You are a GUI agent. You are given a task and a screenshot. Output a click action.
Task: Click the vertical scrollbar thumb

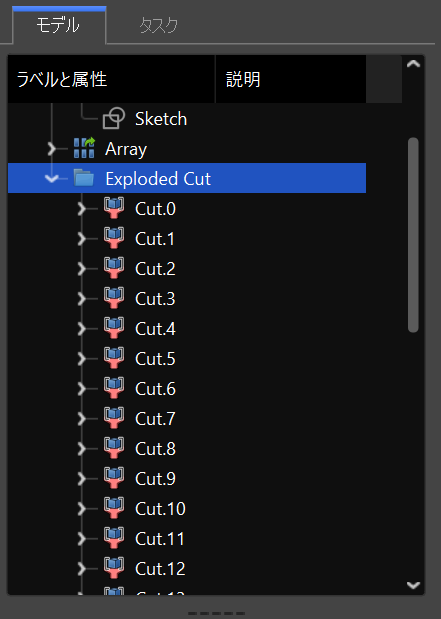tap(413, 235)
